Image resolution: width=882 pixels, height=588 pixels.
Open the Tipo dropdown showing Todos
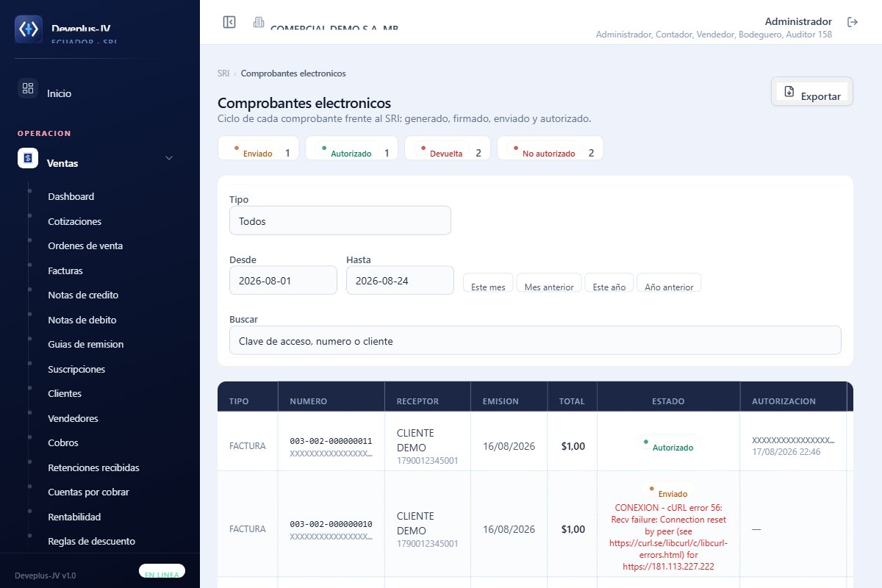tap(340, 220)
